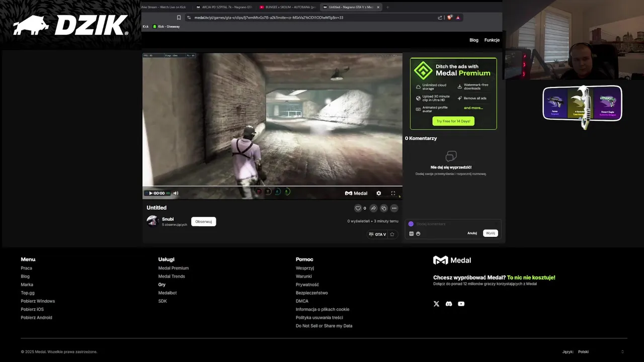The height and width of the screenshot is (362, 644).
Task: Open the Medalbot footer link
Action: click(x=168, y=293)
